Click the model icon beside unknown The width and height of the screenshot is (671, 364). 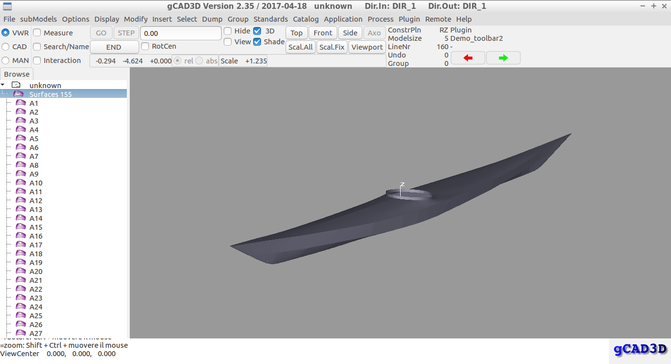16,85
